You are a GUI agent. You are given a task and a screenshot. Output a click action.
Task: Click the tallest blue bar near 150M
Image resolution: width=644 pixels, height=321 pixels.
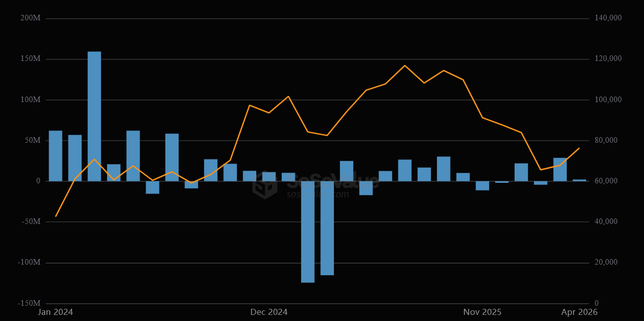coord(94,116)
